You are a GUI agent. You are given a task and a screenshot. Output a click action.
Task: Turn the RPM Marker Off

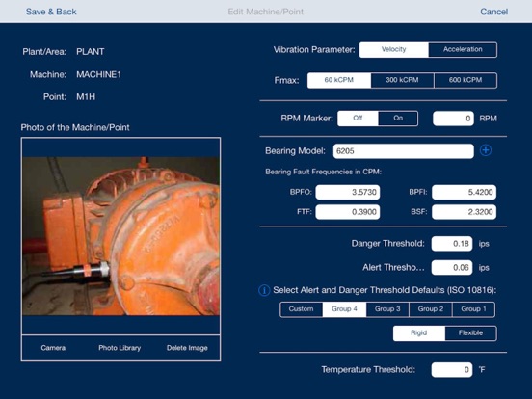[x=358, y=119]
